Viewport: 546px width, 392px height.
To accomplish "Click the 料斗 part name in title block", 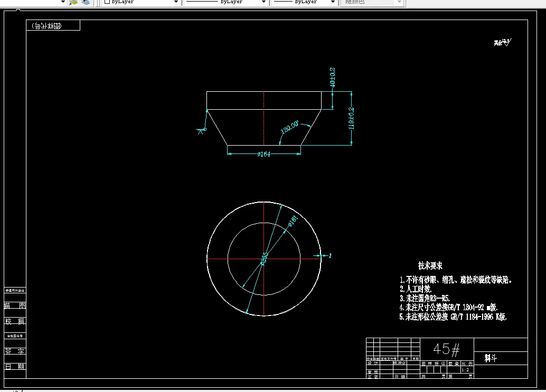I will [491, 358].
